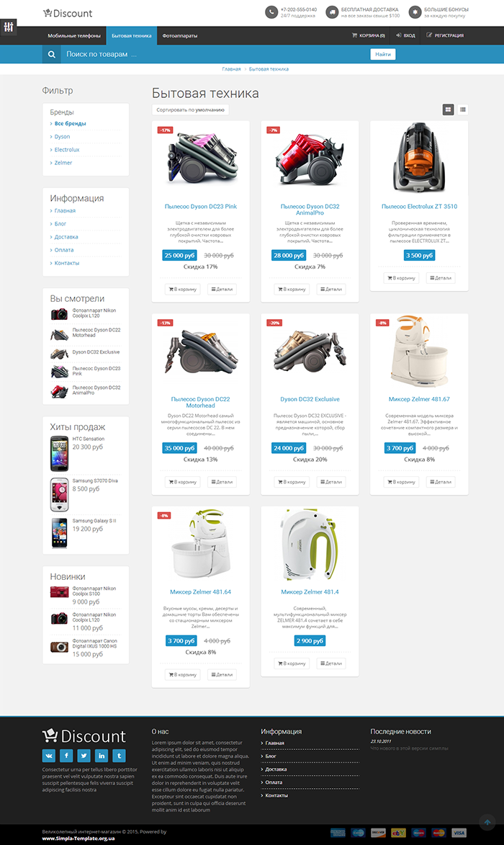Open the Facebook social icon in footer
The width and height of the screenshot is (504, 845).
coord(66,756)
